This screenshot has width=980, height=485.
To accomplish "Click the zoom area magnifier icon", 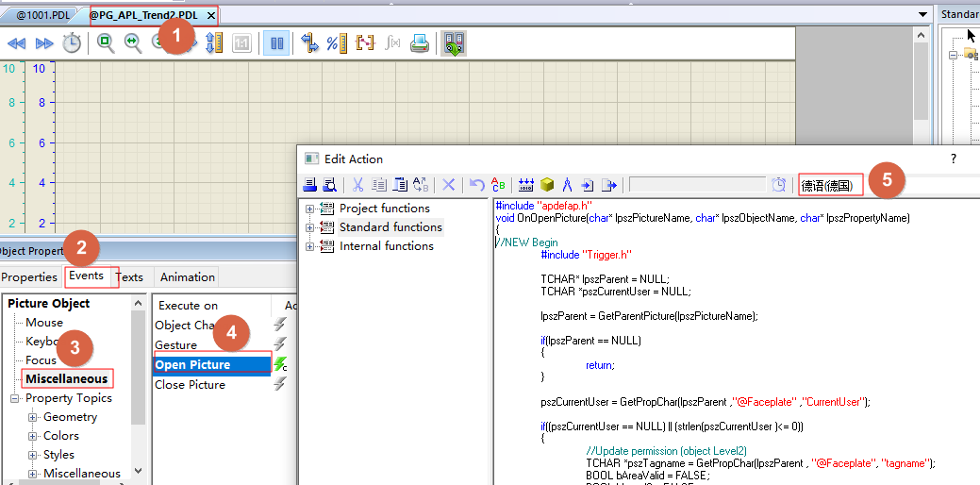I will (107, 43).
